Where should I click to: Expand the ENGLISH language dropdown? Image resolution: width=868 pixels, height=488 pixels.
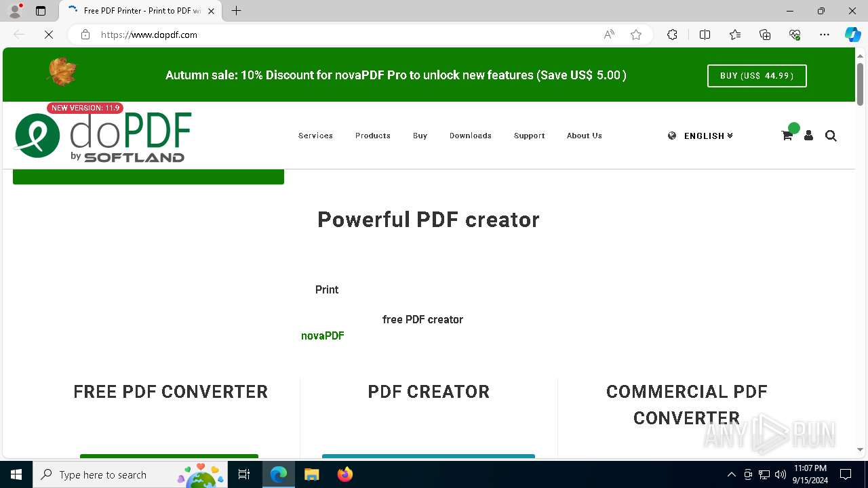[x=709, y=136]
